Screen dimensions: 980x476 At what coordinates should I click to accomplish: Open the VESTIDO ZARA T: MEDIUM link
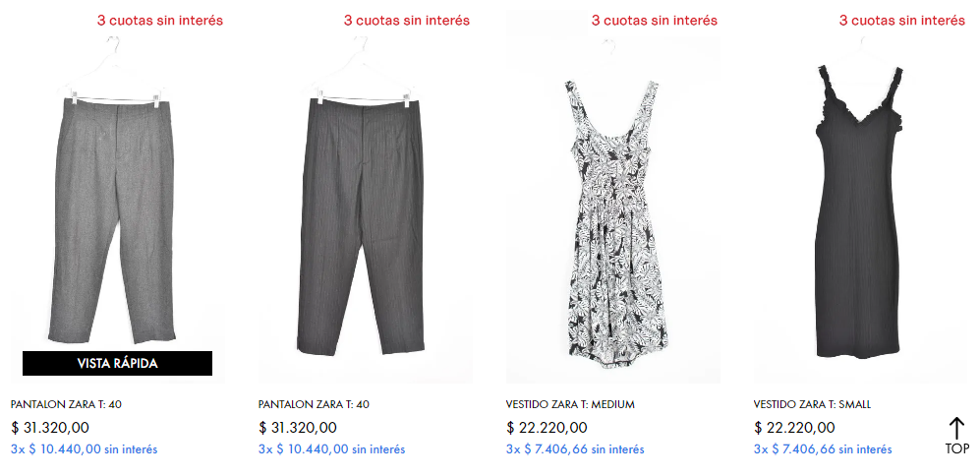[570, 404]
